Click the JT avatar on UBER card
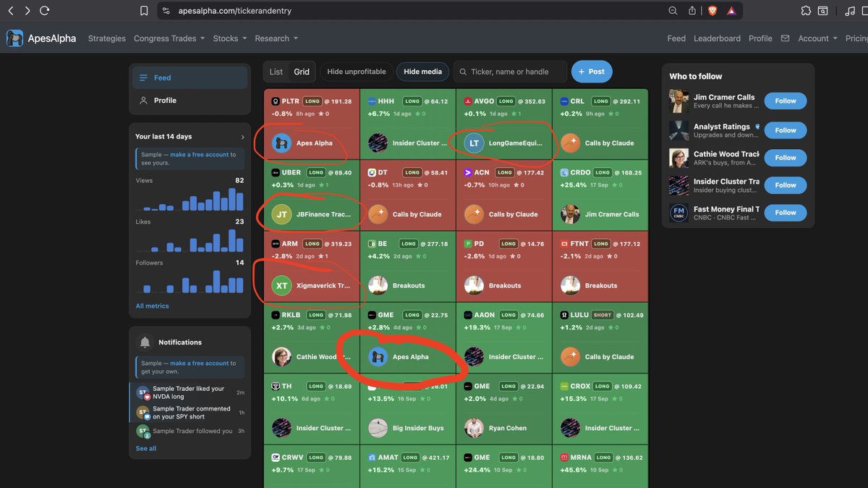The image size is (868, 488). click(x=281, y=214)
